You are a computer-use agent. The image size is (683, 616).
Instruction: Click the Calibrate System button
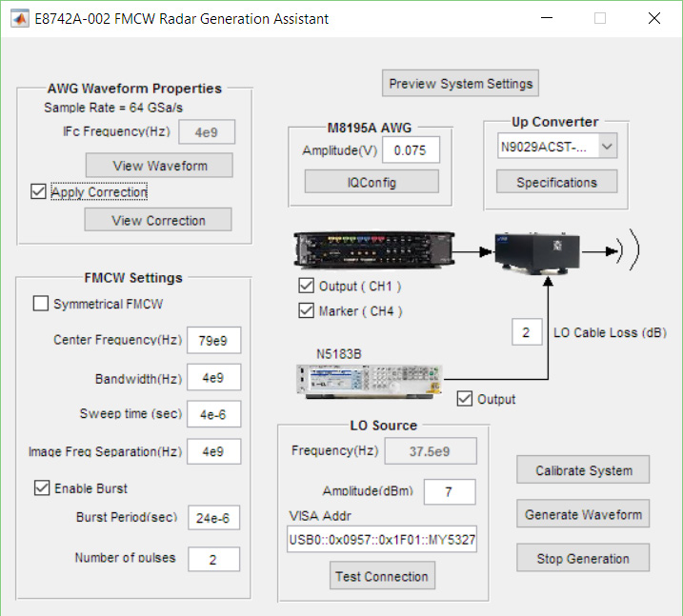click(x=583, y=470)
